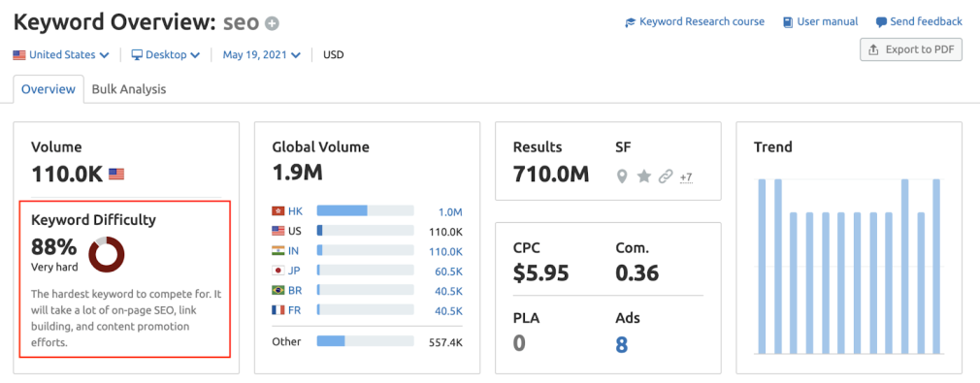Click the plus icon next to seo keyword

(x=272, y=23)
